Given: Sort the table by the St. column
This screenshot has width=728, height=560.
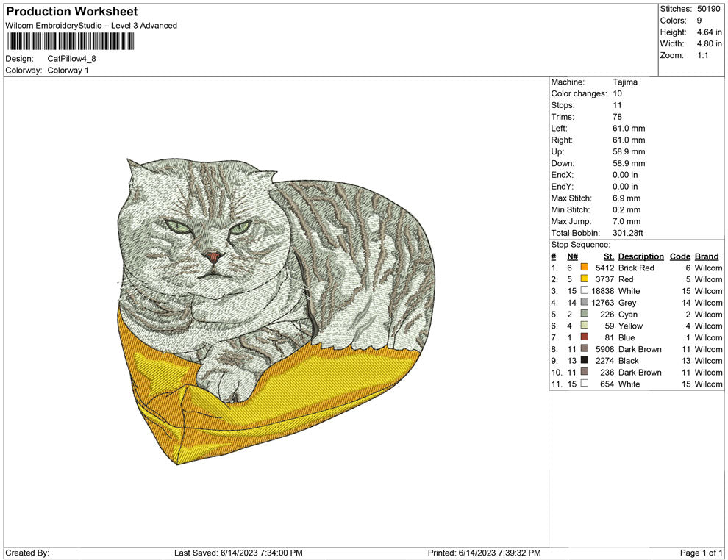Looking at the screenshot, I should [607, 256].
